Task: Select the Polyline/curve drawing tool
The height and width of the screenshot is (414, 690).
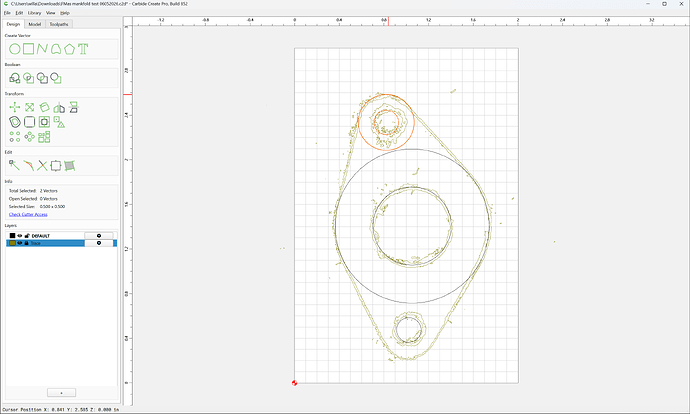Action: [x=42, y=49]
